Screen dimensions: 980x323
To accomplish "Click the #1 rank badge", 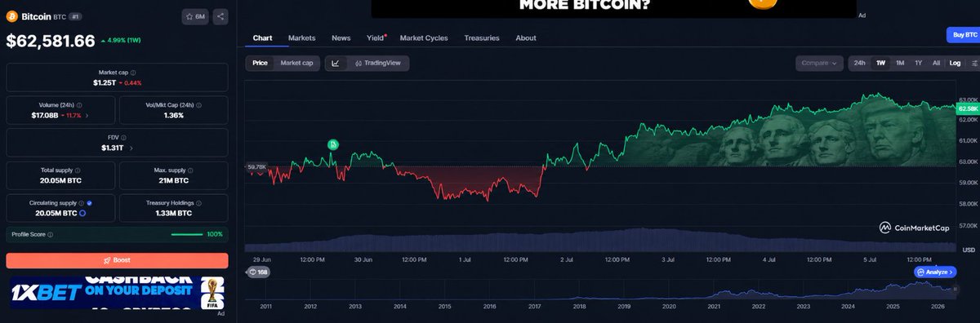I will tap(75, 15).
